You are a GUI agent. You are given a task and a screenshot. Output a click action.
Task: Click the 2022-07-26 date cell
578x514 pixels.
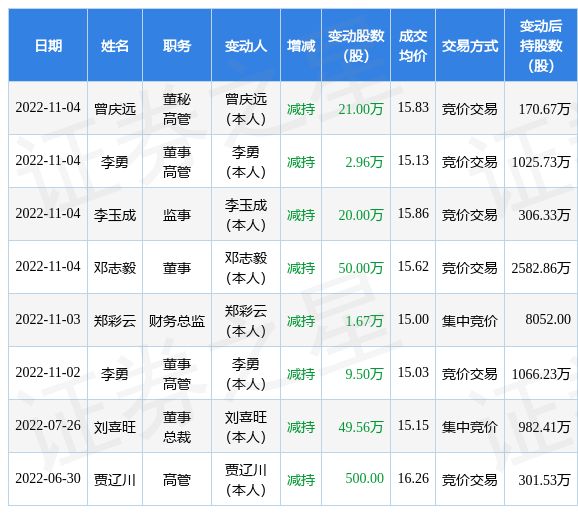coord(48,426)
